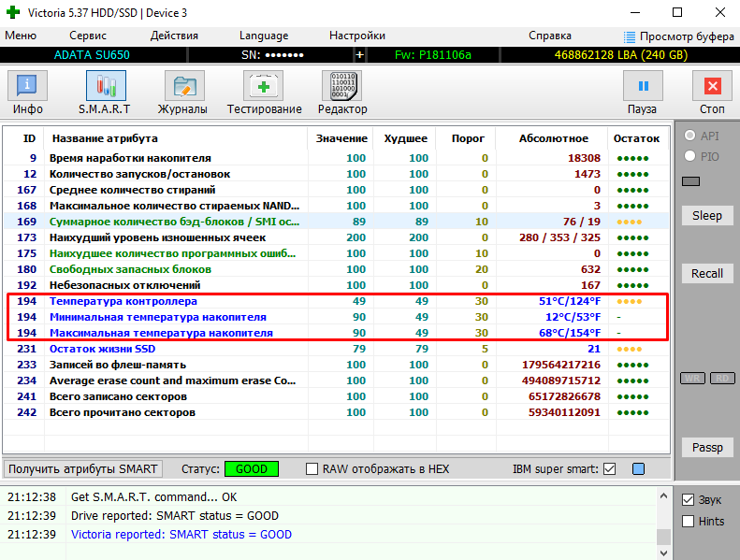Image resolution: width=740 pixels, height=560 pixels.
Task: Click the Пауза pause icon
Action: point(643,86)
